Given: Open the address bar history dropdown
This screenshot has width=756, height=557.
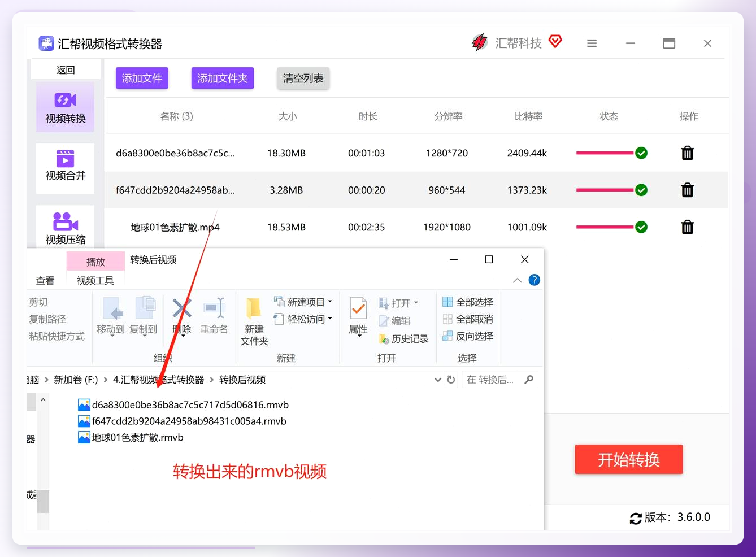Looking at the screenshot, I should click(438, 380).
